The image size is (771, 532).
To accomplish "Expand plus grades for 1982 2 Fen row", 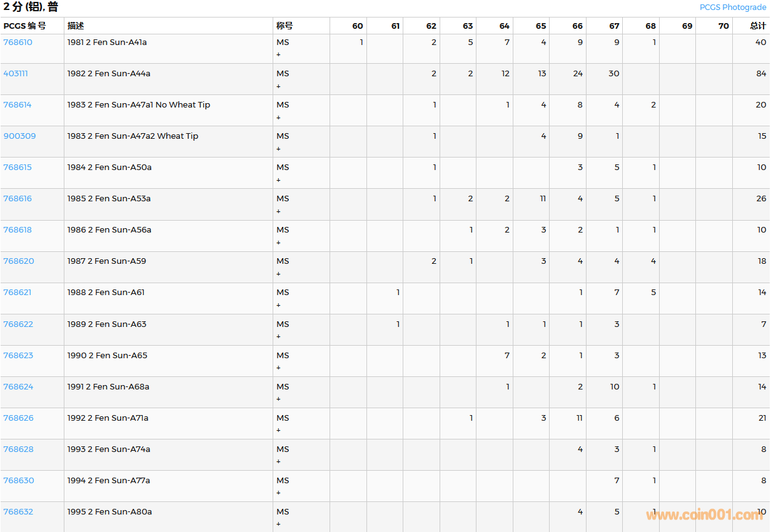I will (x=278, y=86).
